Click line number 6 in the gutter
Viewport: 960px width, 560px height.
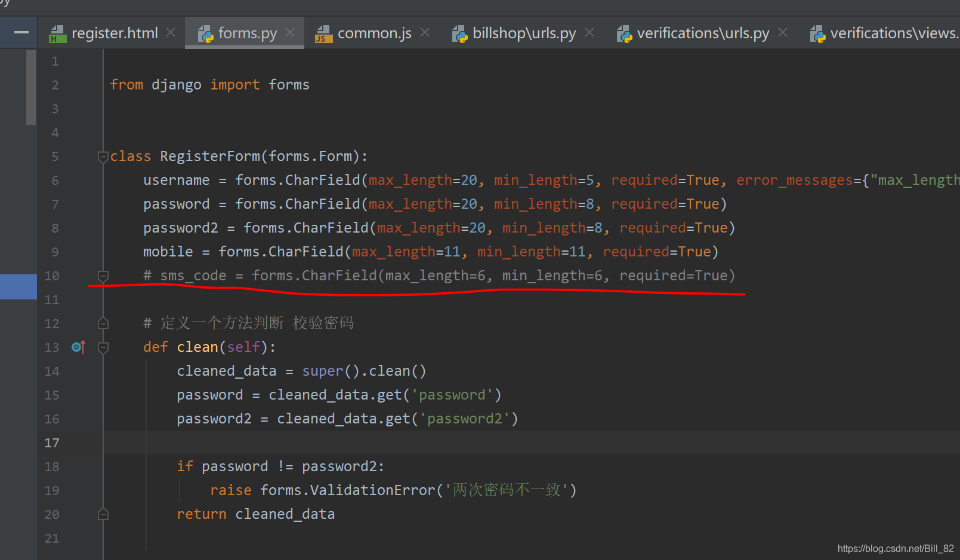point(55,181)
